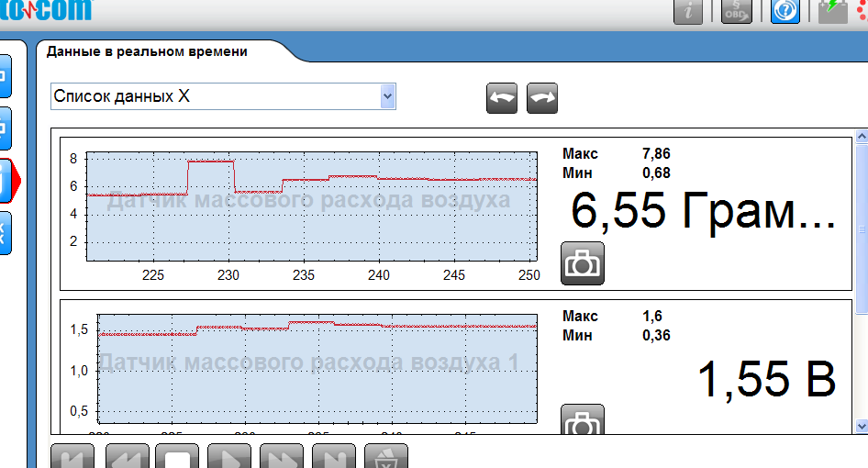Open help via blue question mark icon

tap(785, 11)
